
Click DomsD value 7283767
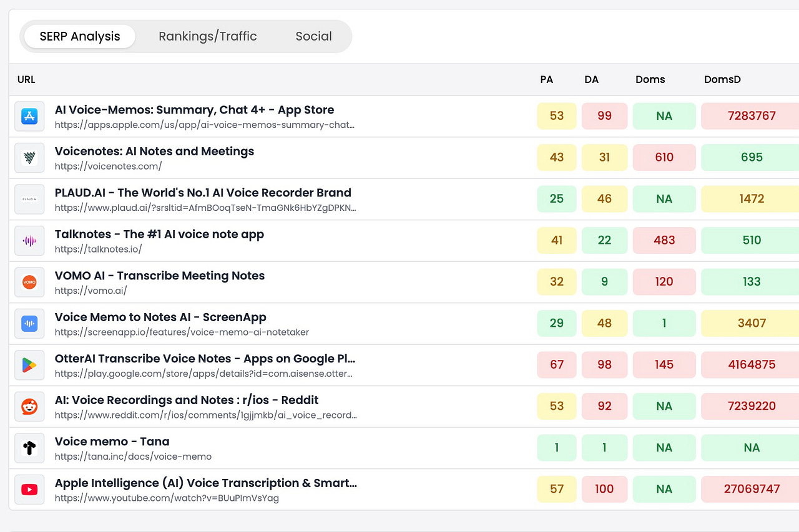(752, 116)
